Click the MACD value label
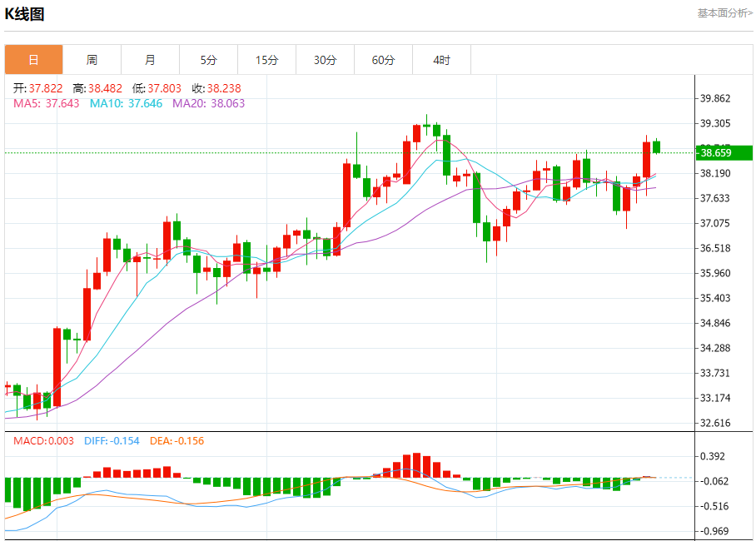 43,441
